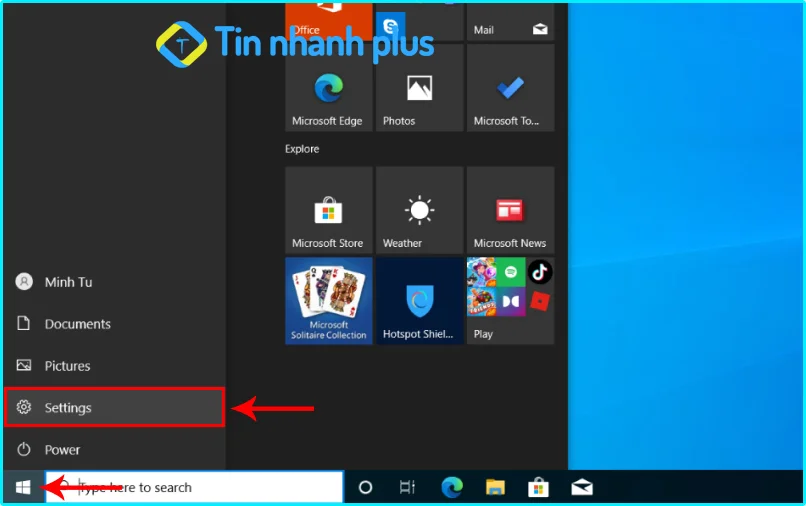The width and height of the screenshot is (806, 506).
Task: Launch Microsoft Solitaire Collection tile
Action: pyautogui.click(x=328, y=301)
